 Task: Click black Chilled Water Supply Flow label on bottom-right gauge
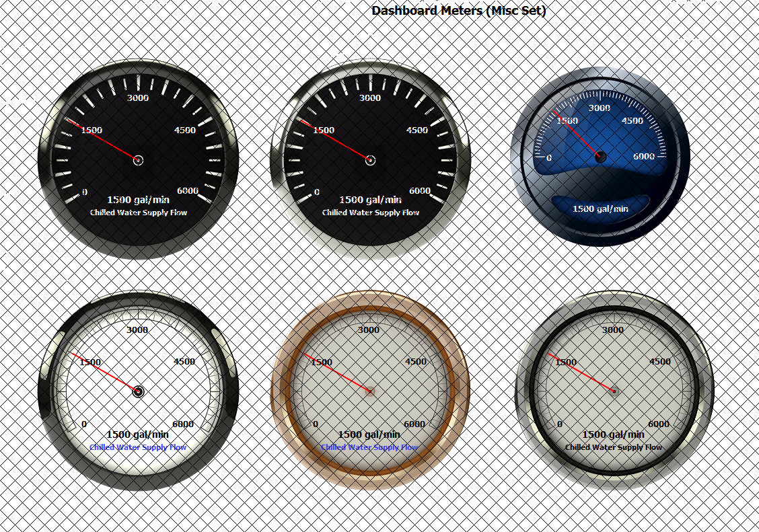(x=614, y=447)
